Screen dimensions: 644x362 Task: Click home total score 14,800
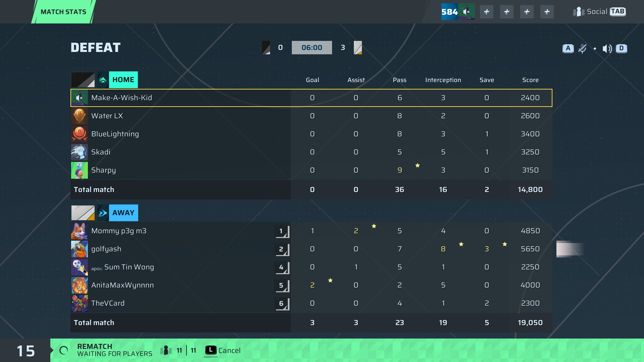click(x=530, y=190)
